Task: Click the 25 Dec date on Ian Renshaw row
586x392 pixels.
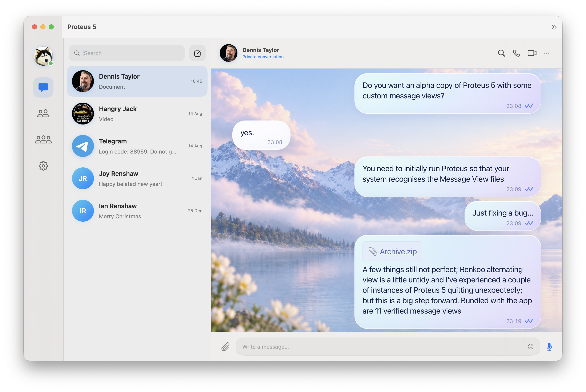Action: (195, 211)
